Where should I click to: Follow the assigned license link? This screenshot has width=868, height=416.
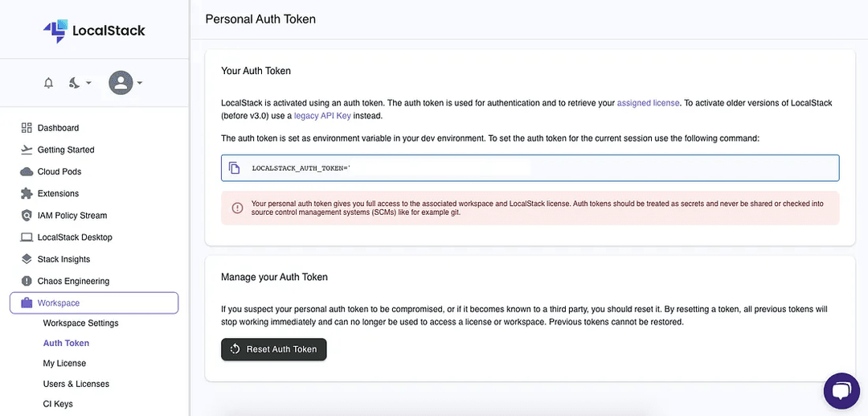(x=649, y=103)
